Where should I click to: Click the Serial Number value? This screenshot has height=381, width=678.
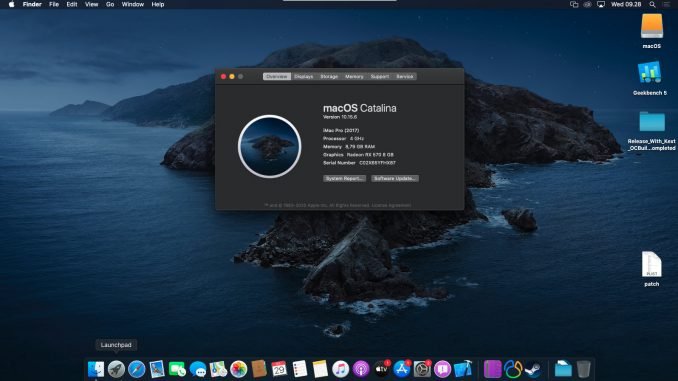click(x=377, y=163)
